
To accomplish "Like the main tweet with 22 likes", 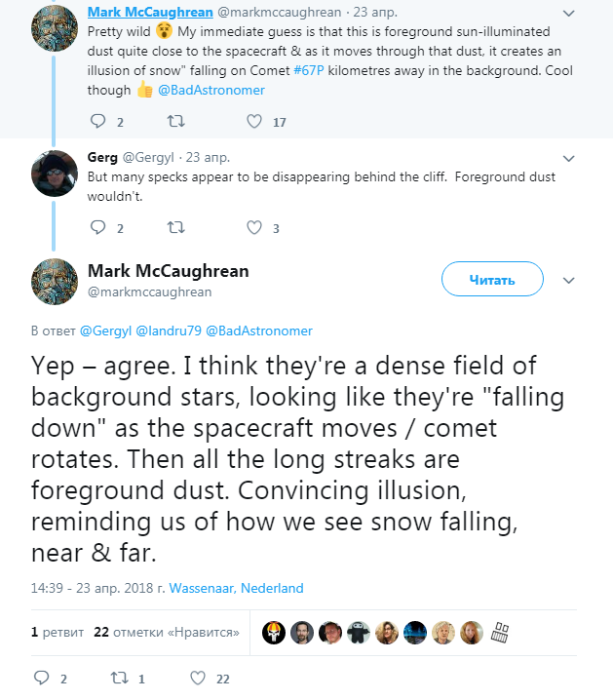I will click(x=198, y=678).
